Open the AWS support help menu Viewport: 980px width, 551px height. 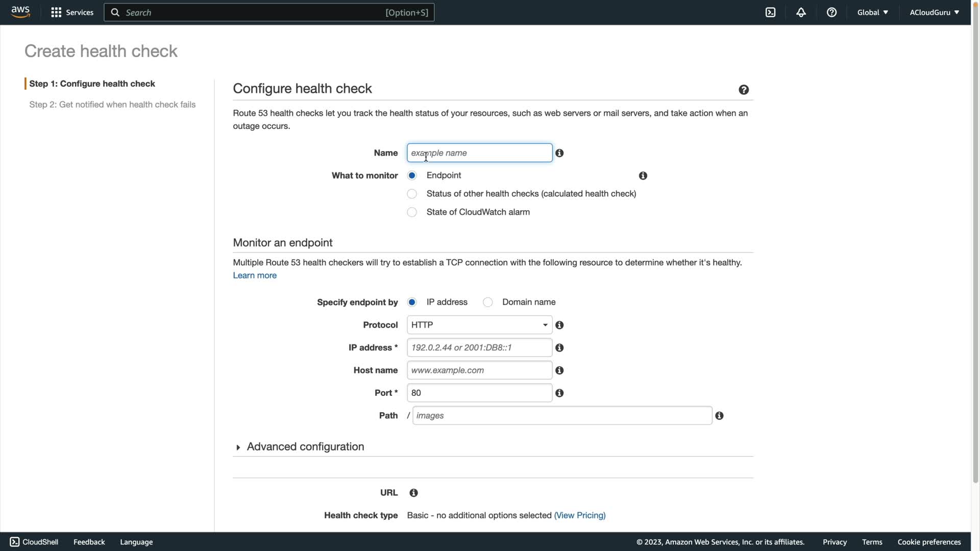[x=831, y=12]
